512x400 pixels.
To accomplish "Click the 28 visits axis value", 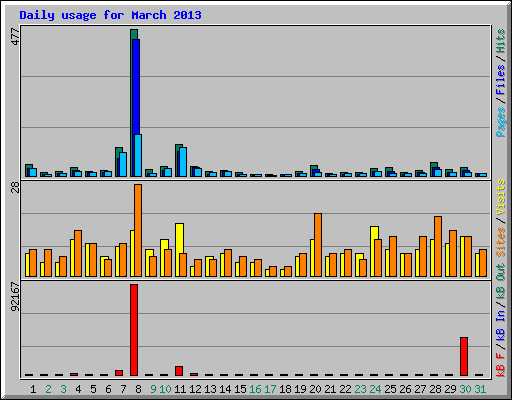I will (15, 187).
